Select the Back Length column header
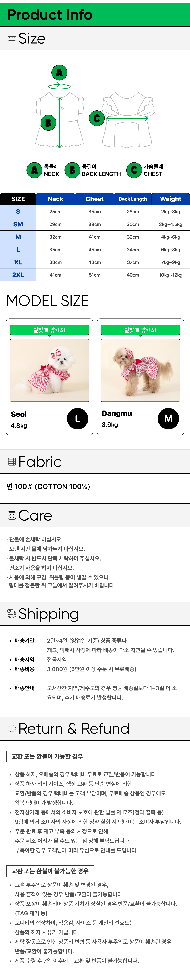 click(x=133, y=199)
